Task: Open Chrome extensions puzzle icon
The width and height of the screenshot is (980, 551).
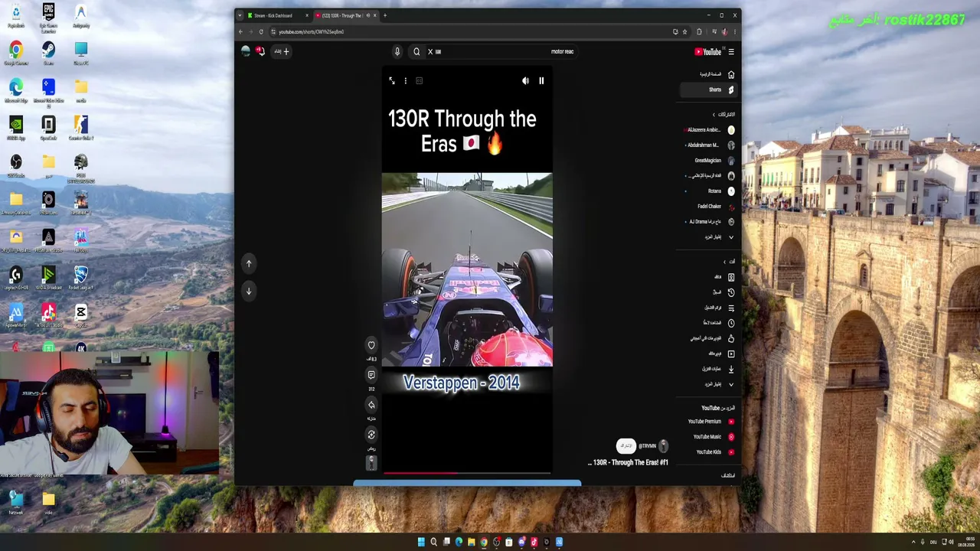Action: point(699,32)
